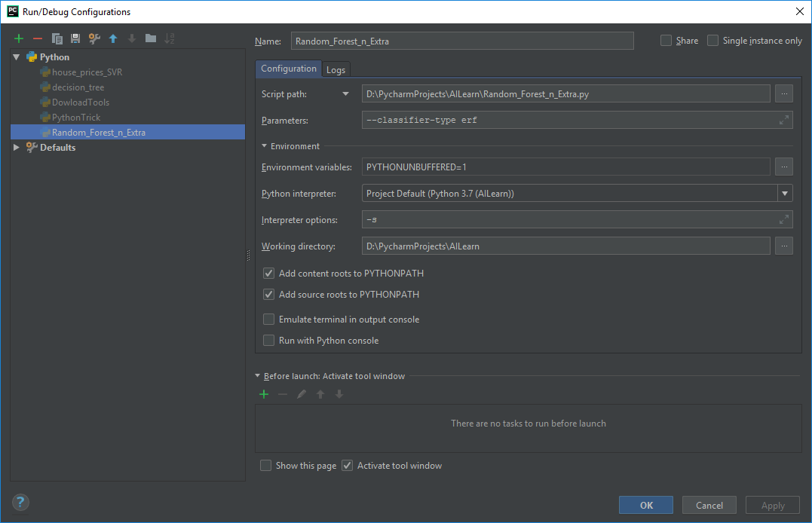Collapse the Environment section
This screenshot has width=812, height=523.
[264, 146]
